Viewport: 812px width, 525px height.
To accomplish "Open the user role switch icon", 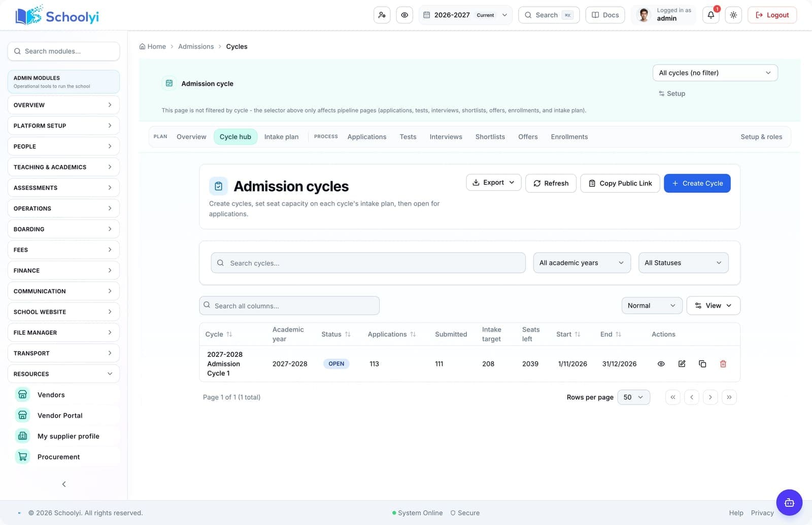I will (x=382, y=15).
